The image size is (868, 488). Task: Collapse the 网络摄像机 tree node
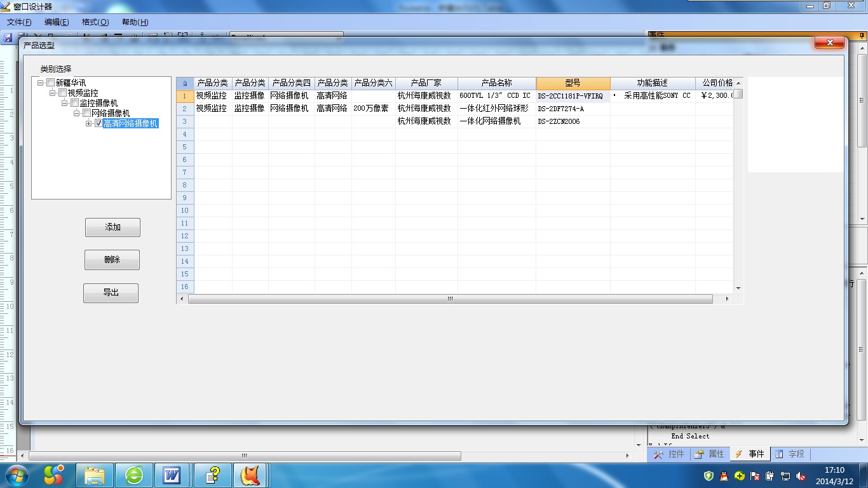pyautogui.click(x=77, y=113)
